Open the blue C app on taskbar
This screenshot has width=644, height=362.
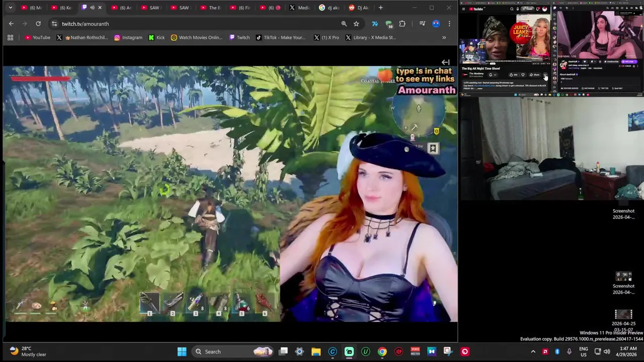333,351
